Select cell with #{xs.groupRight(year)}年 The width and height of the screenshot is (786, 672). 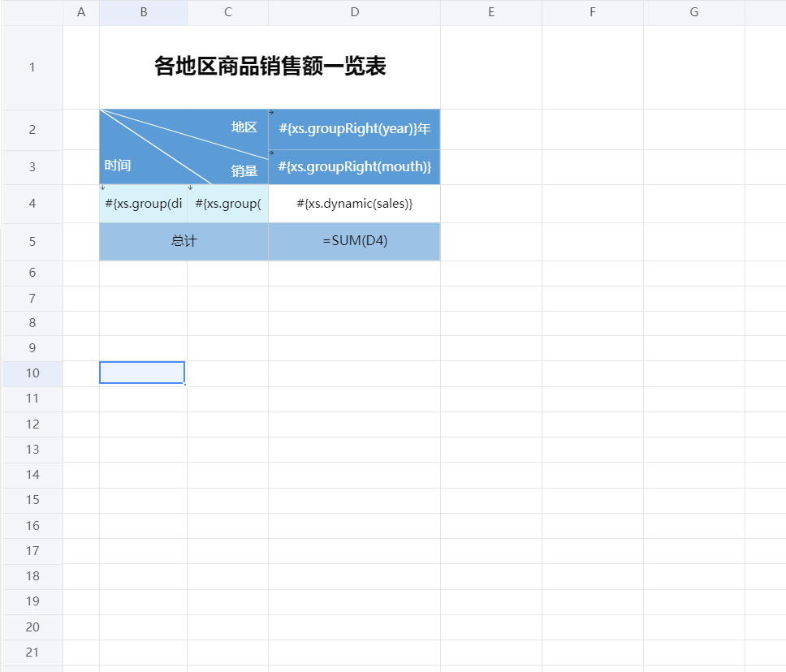(354, 129)
